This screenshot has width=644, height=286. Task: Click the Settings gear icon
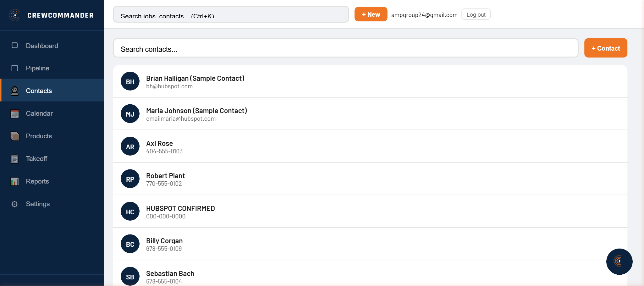click(14, 204)
